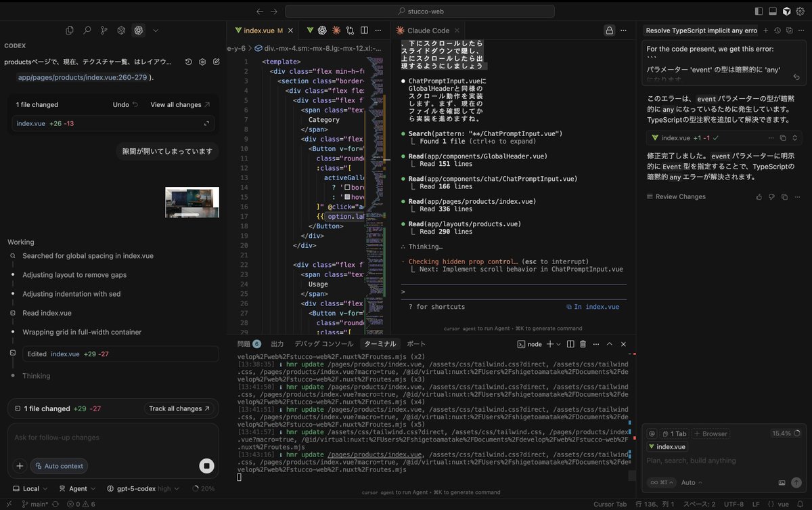Revert to checkpoint arrow in prompt box
This screenshot has width=812, height=510.
[x=796, y=78]
